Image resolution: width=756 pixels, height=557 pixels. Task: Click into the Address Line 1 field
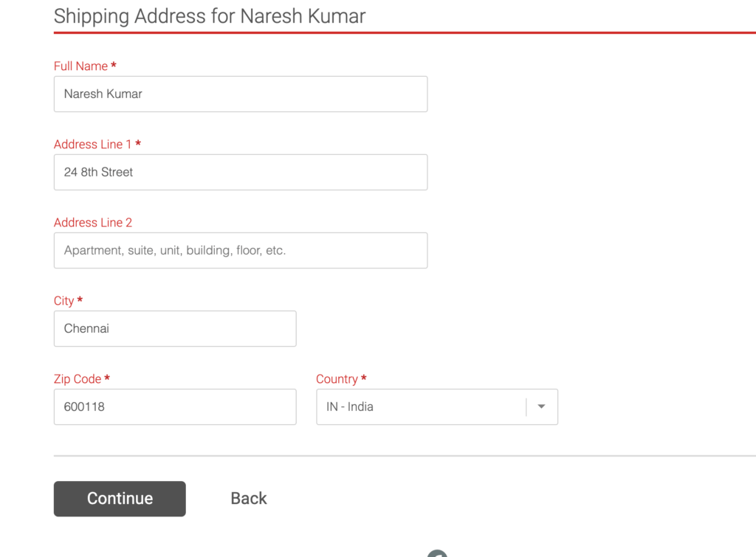coord(241,172)
